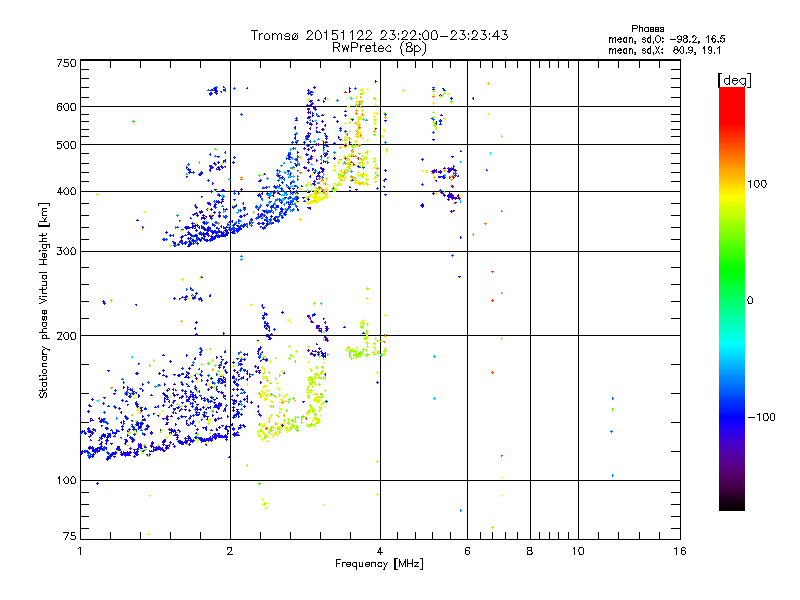Click the y-axis label '200'
Image resolution: width=800 pixels, height=600 pixels.
(66, 336)
